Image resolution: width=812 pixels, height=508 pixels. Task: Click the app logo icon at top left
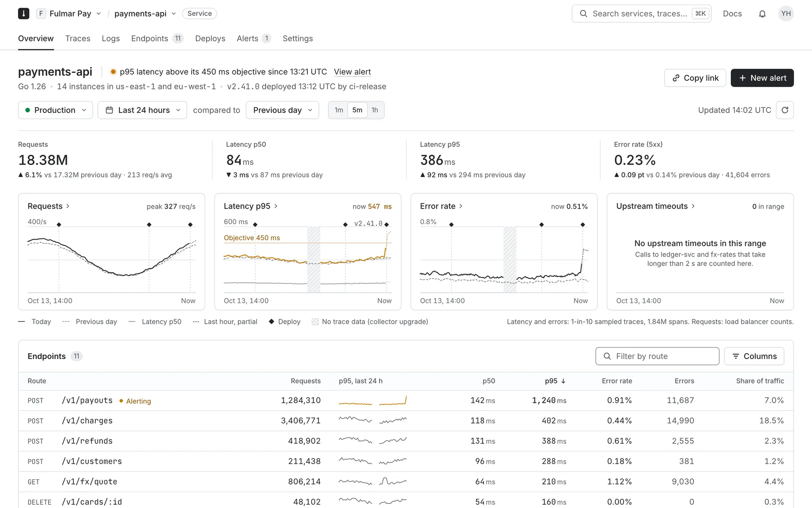click(23, 14)
